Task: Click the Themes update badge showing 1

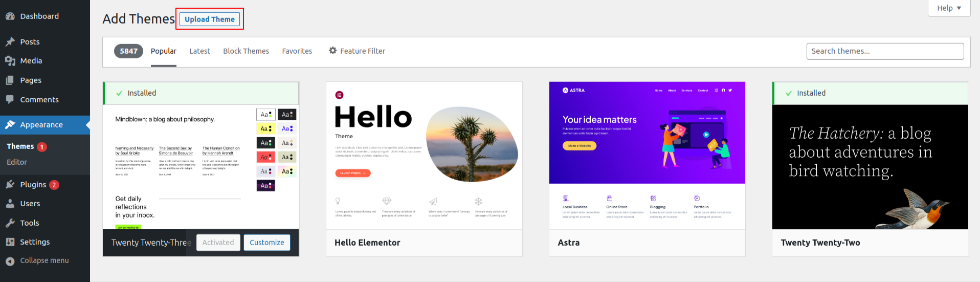Action: 42,147
